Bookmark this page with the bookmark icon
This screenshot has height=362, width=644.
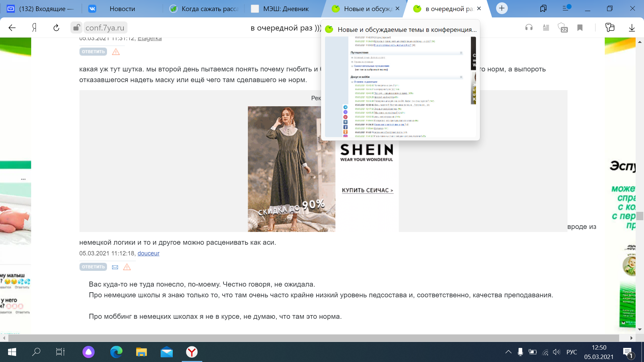tap(580, 28)
